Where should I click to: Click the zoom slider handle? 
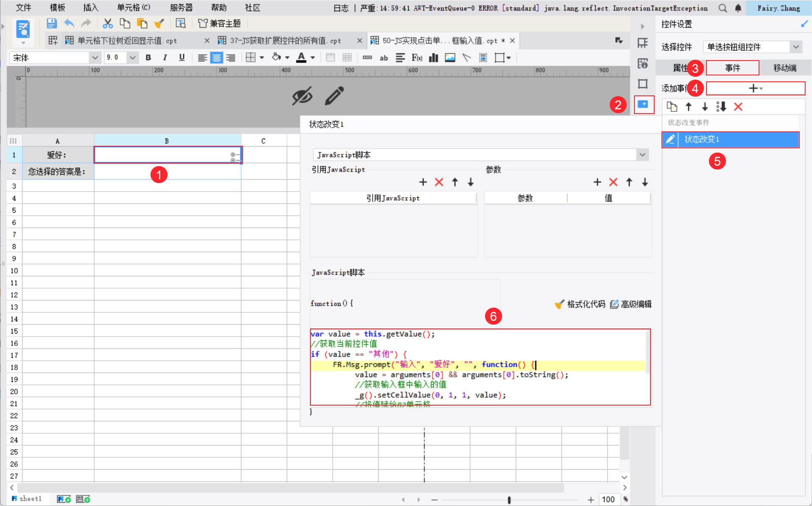pyautogui.click(x=509, y=500)
